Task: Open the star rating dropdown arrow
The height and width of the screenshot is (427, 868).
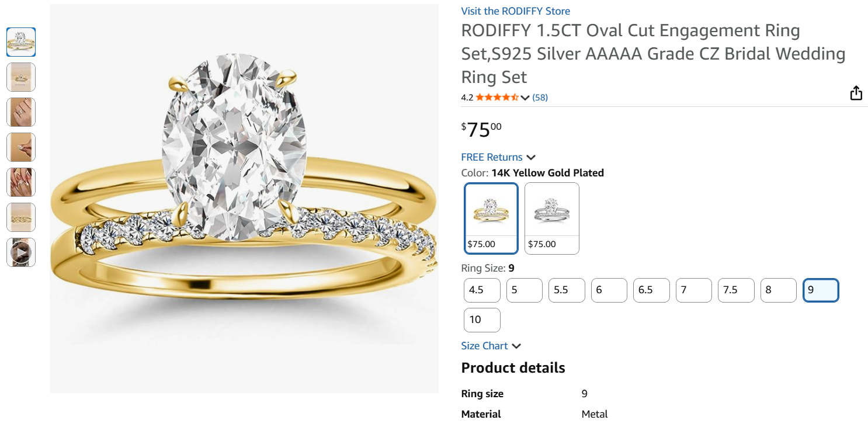Action: coord(525,98)
